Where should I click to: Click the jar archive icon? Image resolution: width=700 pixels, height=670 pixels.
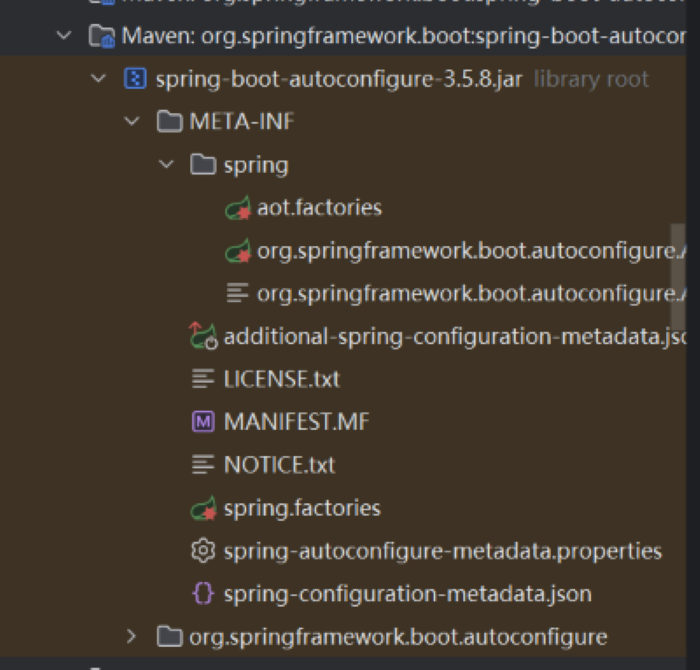(x=135, y=79)
